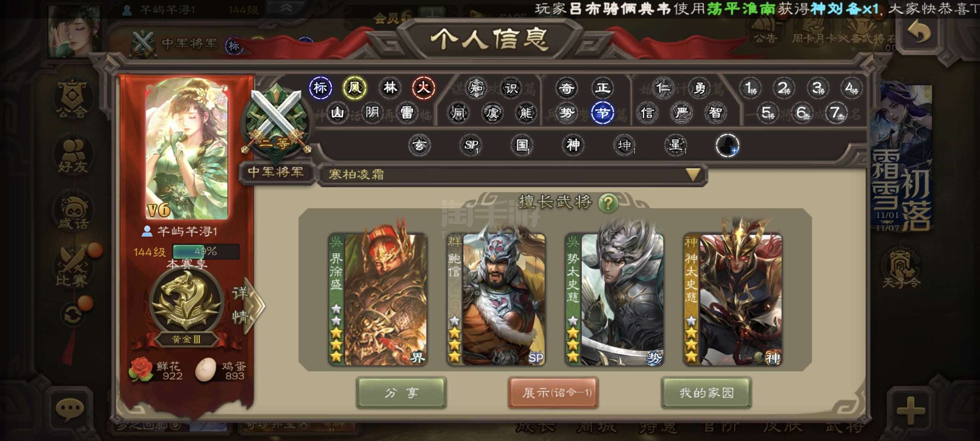Expand the 寒柏凌霜 title dropdown
The image size is (980, 441).
(693, 175)
